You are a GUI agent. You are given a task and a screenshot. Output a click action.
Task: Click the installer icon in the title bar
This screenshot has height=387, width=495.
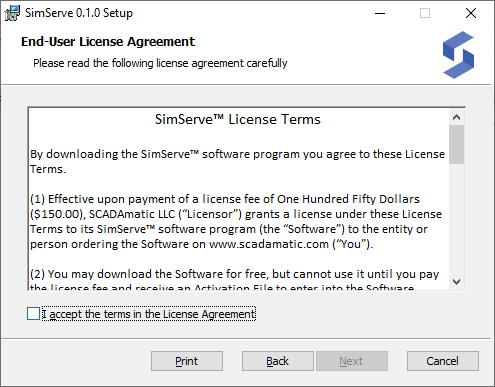12,13
